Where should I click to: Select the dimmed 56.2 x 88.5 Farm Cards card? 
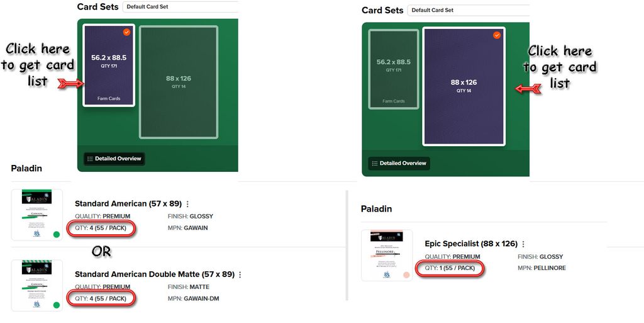(394, 69)
